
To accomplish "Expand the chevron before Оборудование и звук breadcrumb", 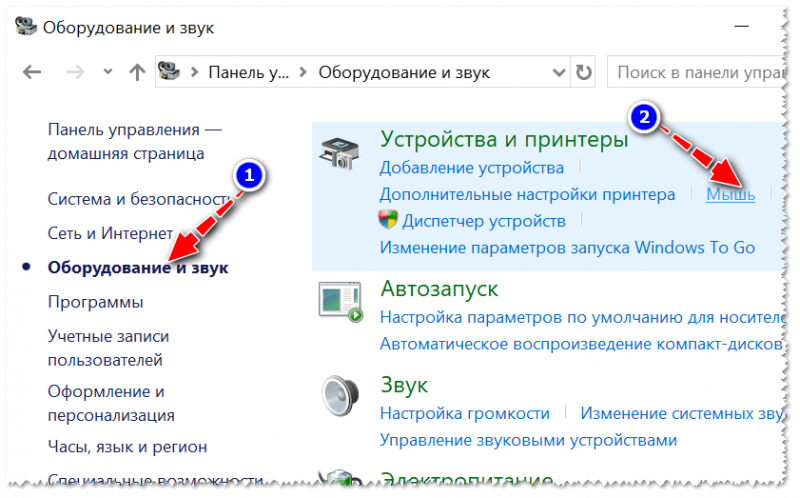I will [x=303, y=72].
